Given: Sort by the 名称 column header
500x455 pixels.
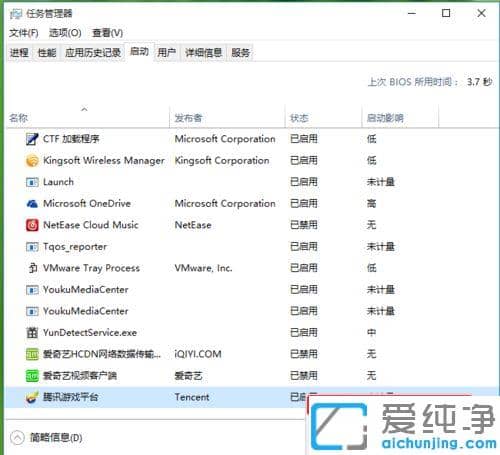Looking at the screenshot, I should (88, 117).
